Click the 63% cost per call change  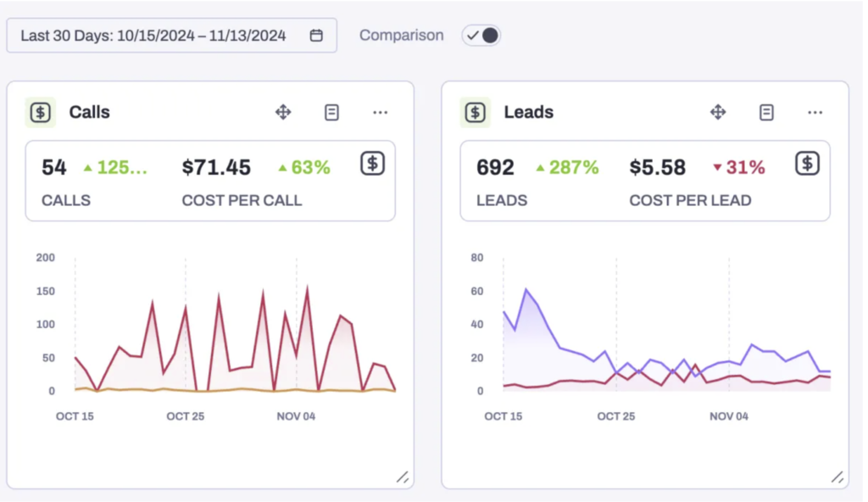point(304,167)
